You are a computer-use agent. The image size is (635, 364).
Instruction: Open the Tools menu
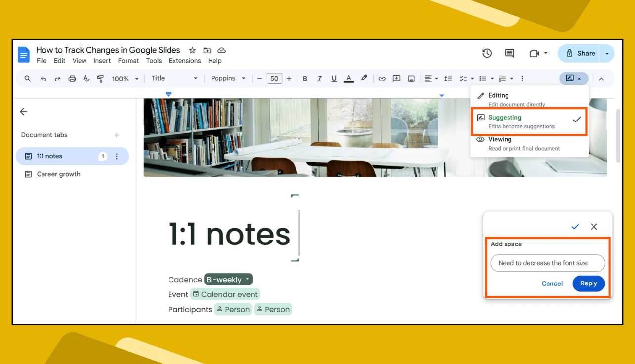(x=154, y=60)
